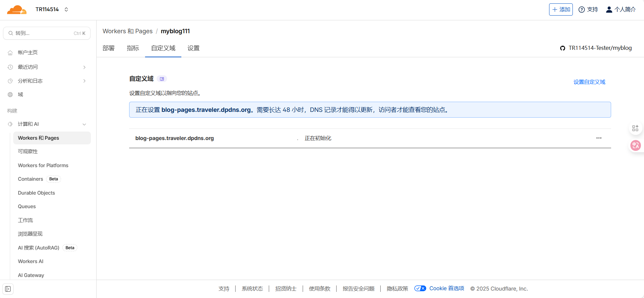Click the pink translate floating icon

(635, 145)
